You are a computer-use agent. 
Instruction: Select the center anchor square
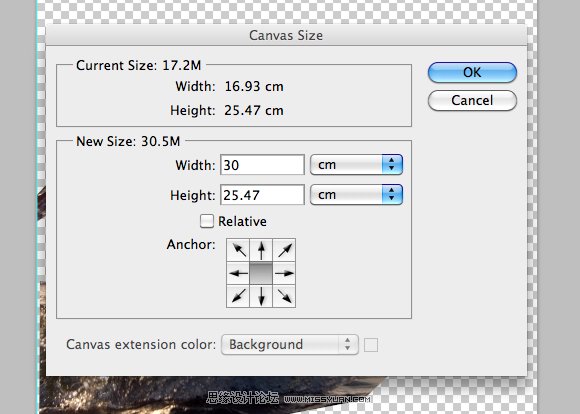coord(261,273)
